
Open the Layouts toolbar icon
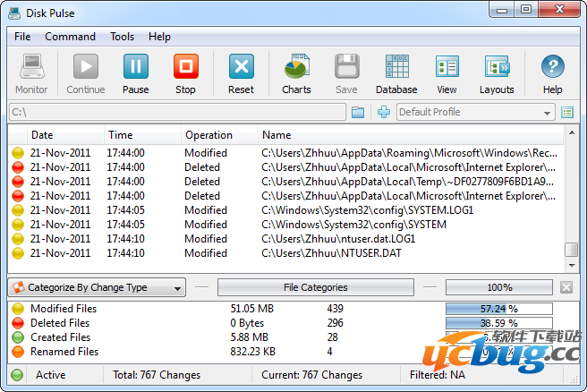(497, 69)
